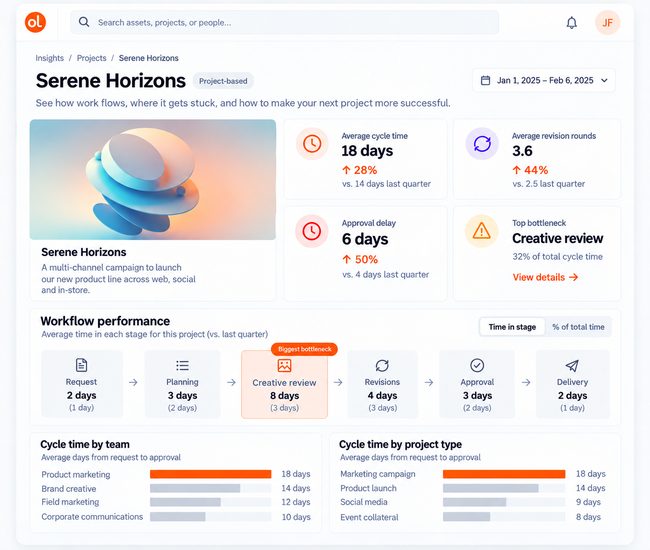
Task: Click arrow between Approval and Delivery
Action: pos(526,382)
